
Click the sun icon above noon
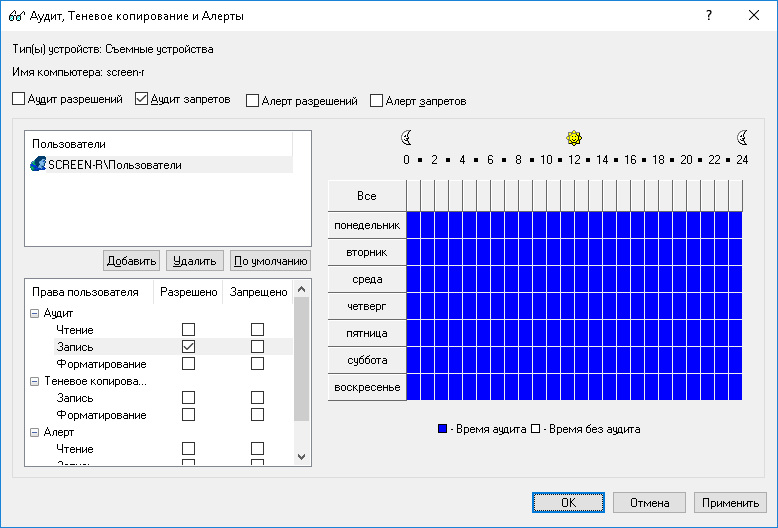574,138
